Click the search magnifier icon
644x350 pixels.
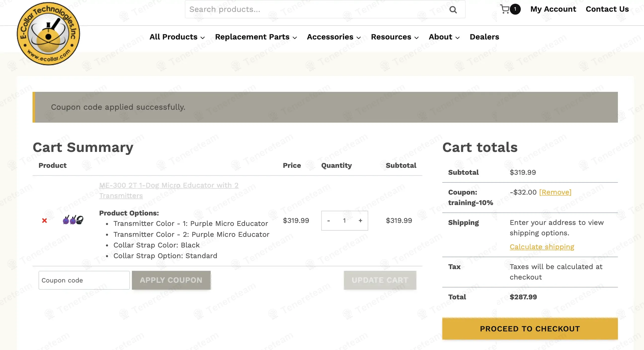[453, 10]
